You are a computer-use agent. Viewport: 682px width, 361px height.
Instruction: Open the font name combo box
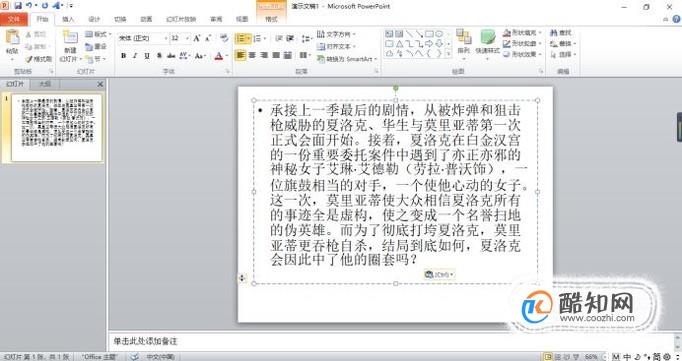[143, 38]
